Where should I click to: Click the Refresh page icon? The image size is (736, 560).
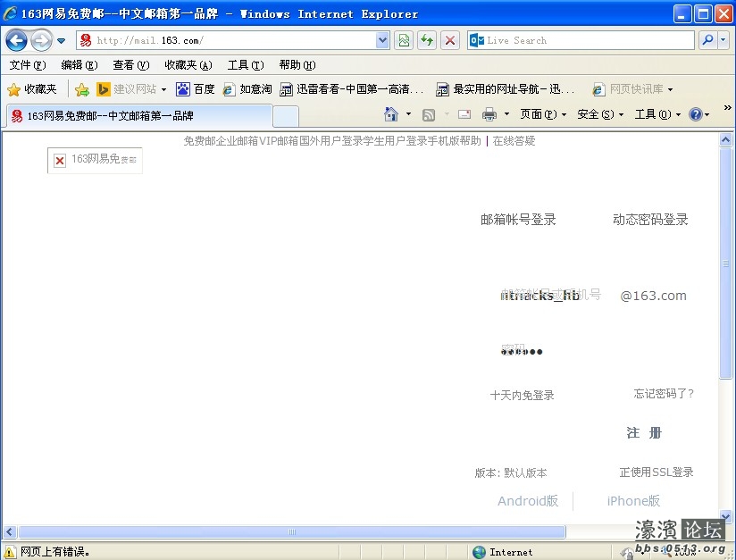427,40
